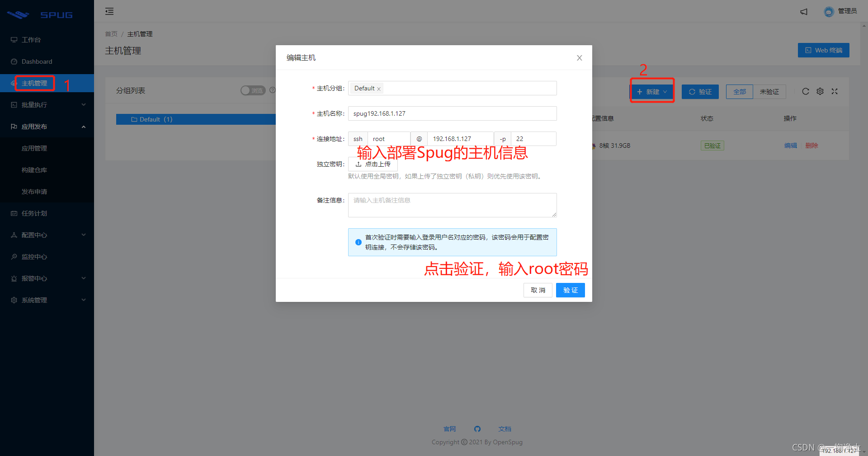Expand the 配置中心 sidebar section
The height and width of the screenshot is (456, 868).
(x=34, y=235)
